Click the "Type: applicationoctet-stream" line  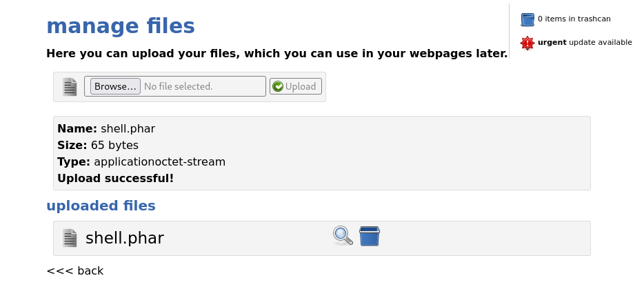pyautogui.click(x=141, y=162)
